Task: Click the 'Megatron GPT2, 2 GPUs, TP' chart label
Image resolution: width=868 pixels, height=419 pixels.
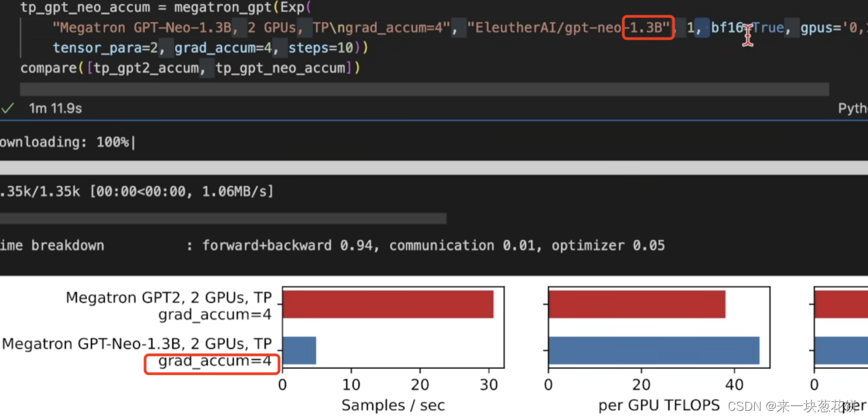Action: (169, 298)
